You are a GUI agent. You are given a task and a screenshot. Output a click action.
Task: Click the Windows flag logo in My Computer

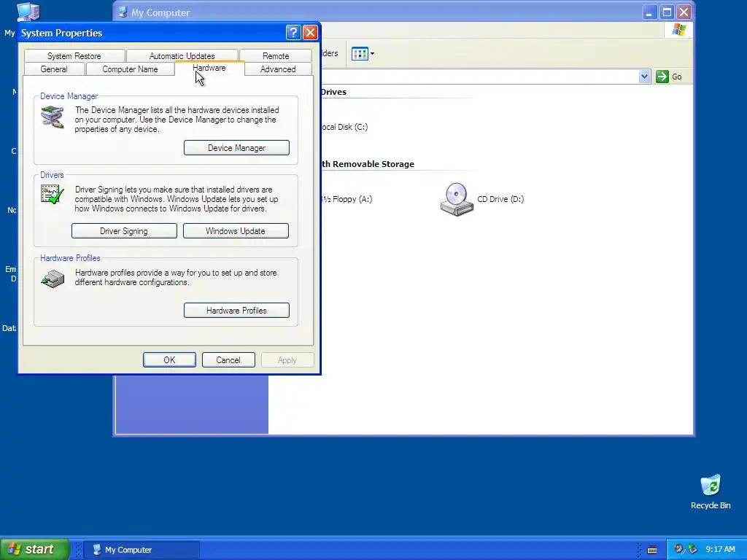[x=679, y=30]
